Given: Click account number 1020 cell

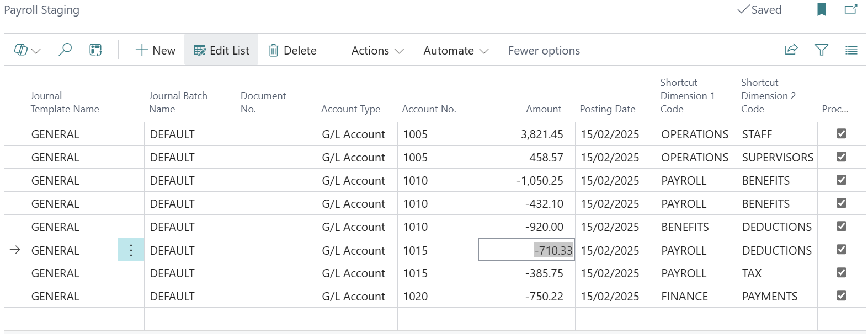Looking at the screenshot, I should (438, 296).
